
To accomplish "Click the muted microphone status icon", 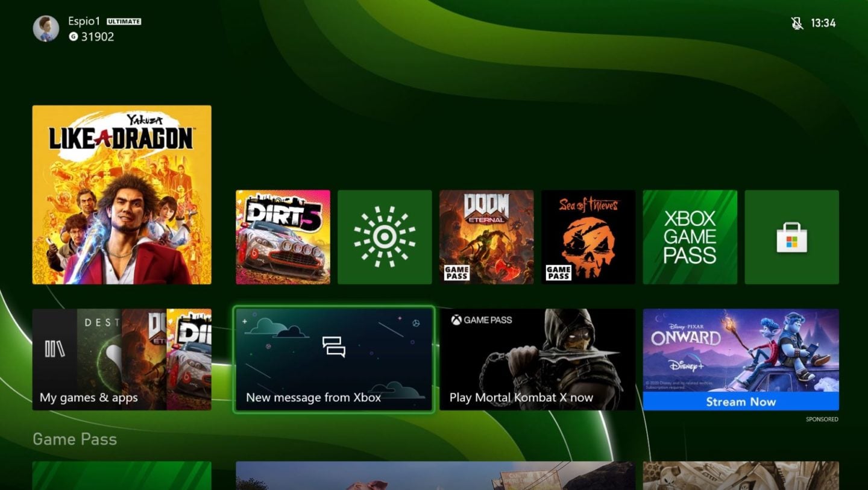I will pos(797,23).
